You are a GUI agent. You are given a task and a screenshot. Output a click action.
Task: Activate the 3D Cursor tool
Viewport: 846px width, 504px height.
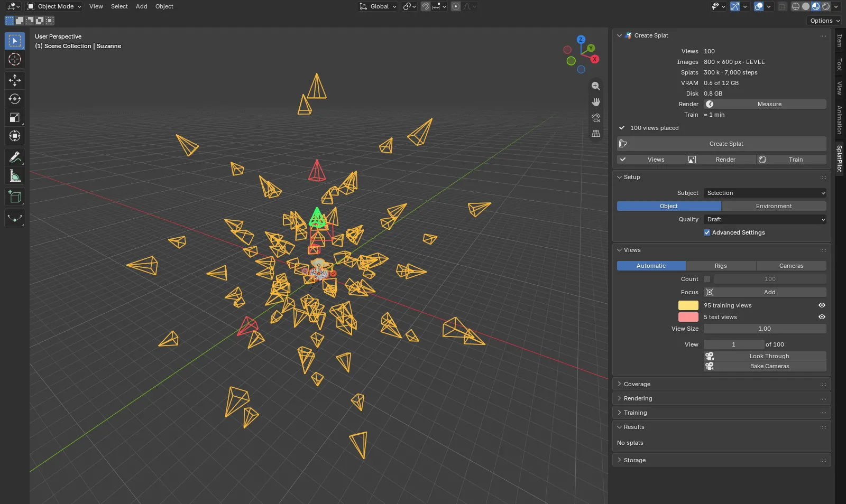coord(15,59)
